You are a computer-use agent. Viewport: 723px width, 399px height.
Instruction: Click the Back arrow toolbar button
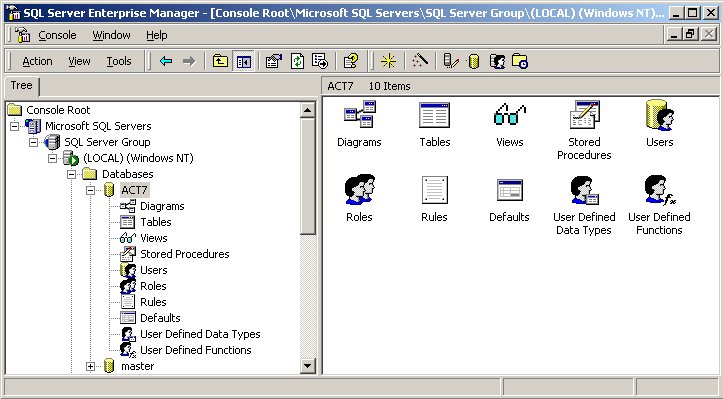166,61
